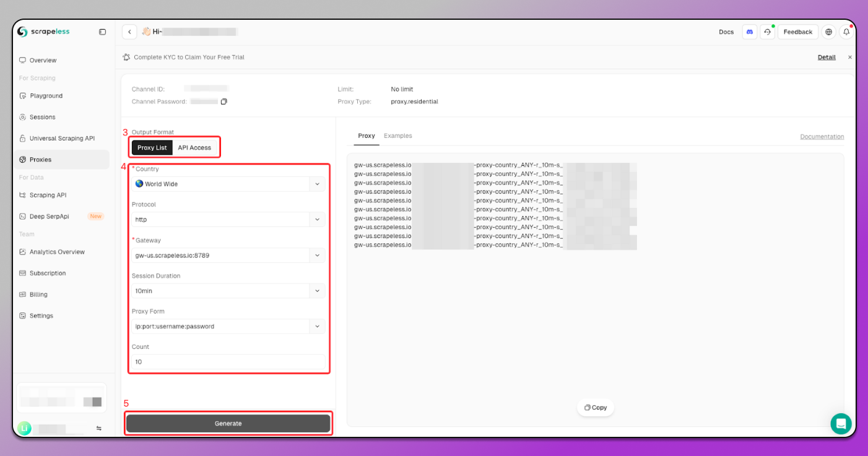
Task: Click the Generate button
Action: [228, 423]
